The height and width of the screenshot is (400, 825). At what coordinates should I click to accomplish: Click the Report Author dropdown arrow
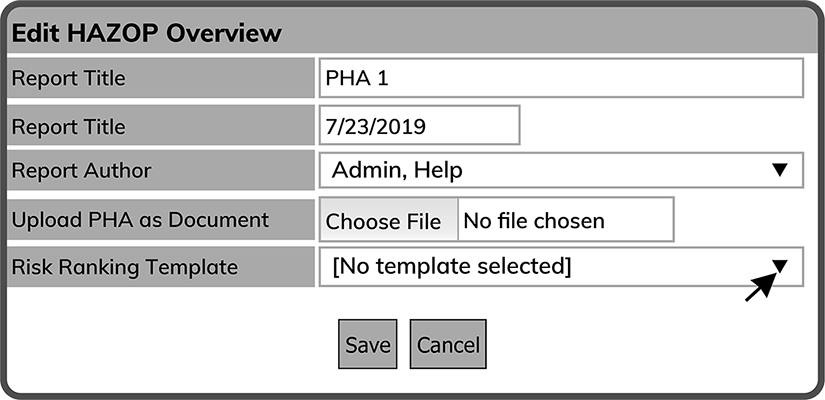(781, 170)
